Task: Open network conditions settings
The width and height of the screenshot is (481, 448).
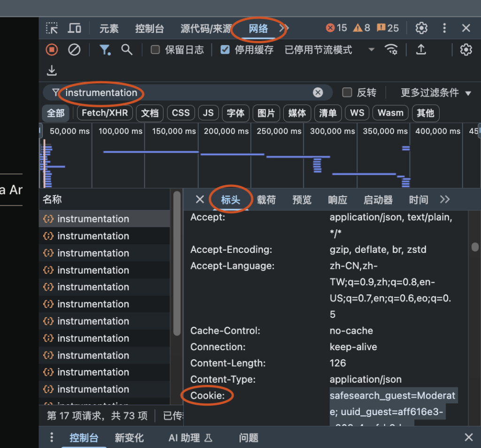Action: coord(391,50)
